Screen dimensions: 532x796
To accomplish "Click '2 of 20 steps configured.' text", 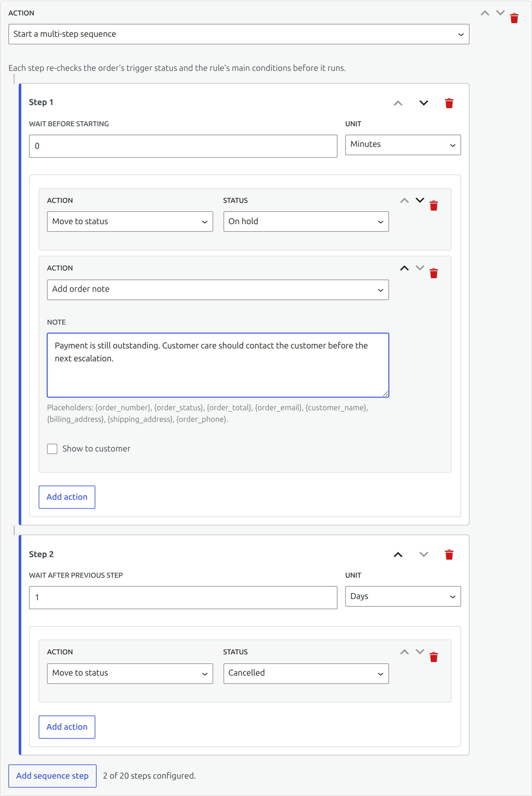I will click(x=150, y=776).
